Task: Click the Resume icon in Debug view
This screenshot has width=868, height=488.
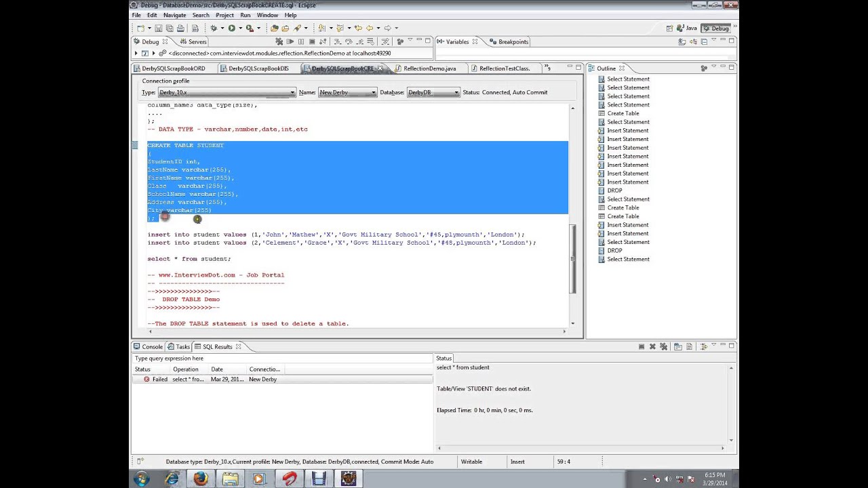Action: (x=290, y=42)
